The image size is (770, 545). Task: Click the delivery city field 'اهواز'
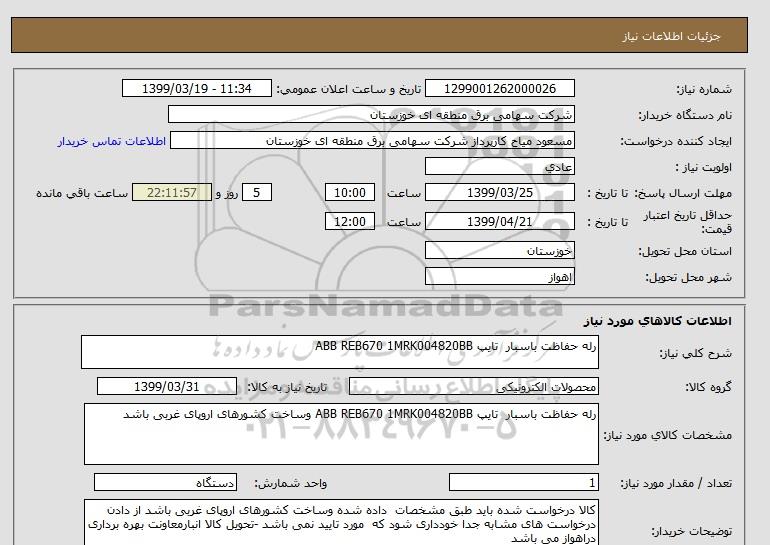pos(500,276)
